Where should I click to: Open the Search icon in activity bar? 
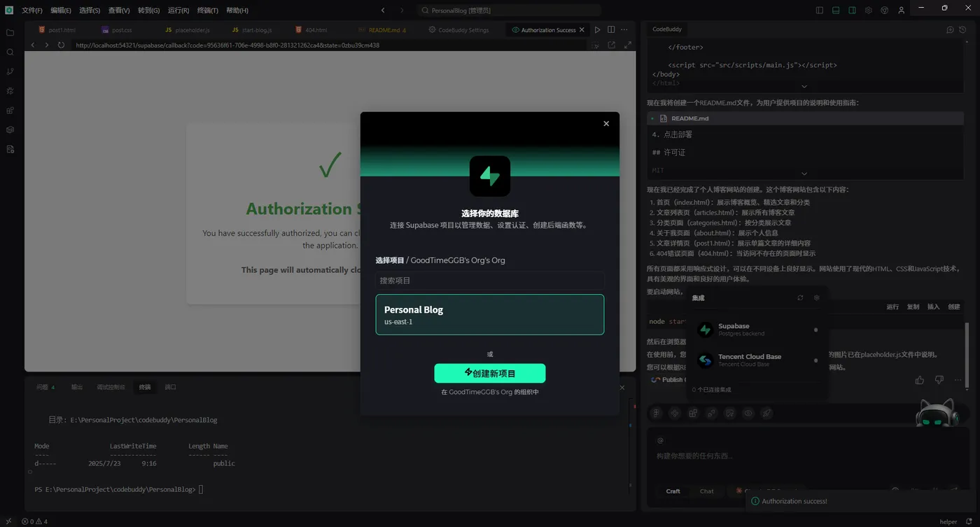click(10, 52)
